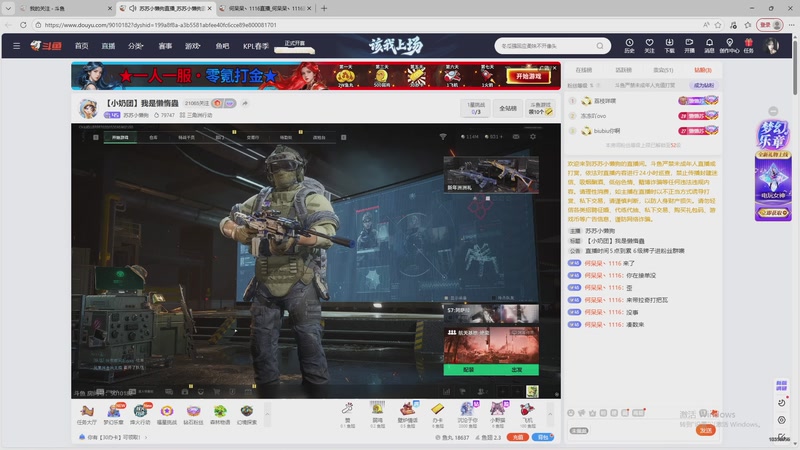
Task: Click the 开播 start streaming icon
Action: 689,45
